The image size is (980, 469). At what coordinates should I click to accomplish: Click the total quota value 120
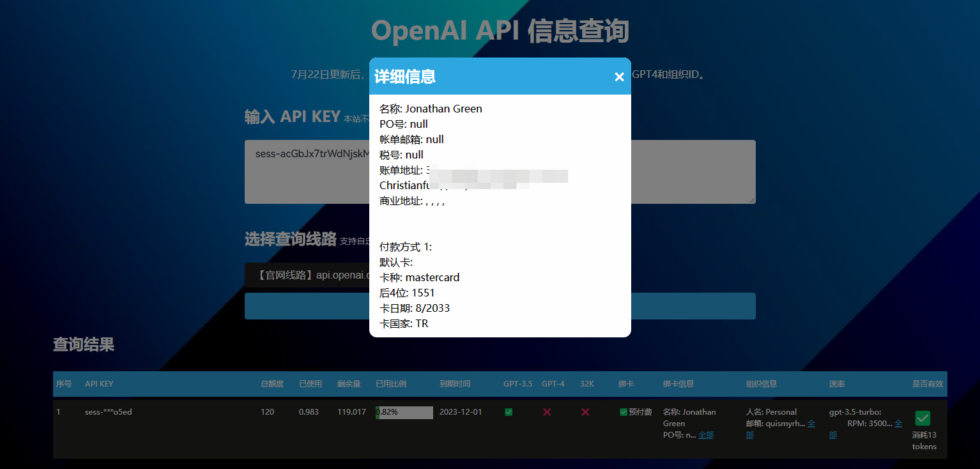point(267,412)
